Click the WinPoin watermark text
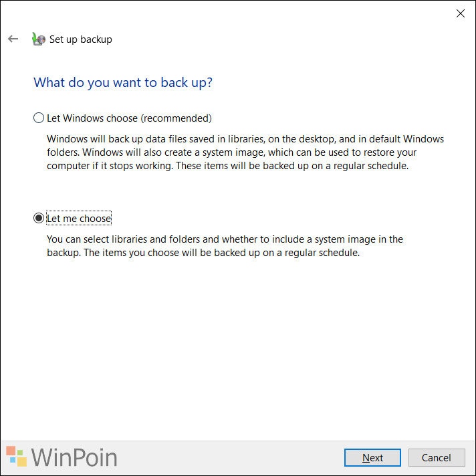The image size is (476, 476). click(x=74, y=457)
